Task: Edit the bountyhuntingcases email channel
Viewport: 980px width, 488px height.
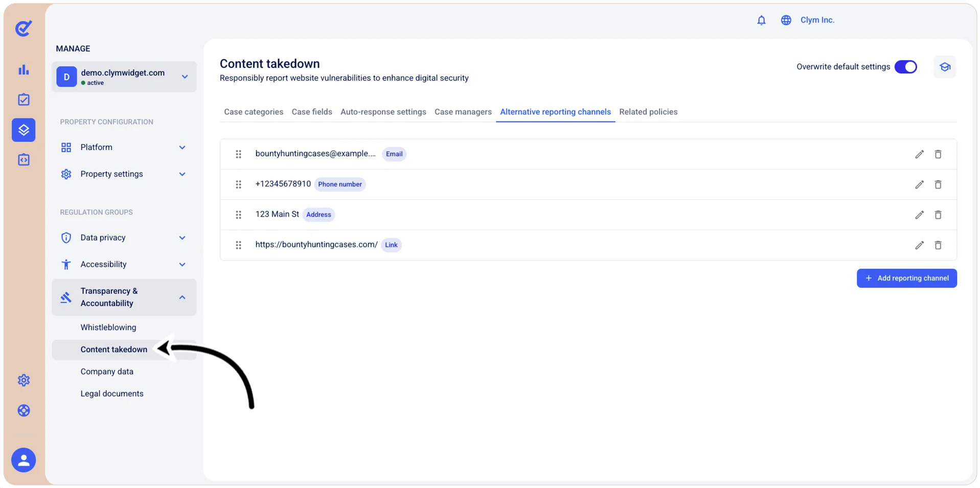Action: 919,154
